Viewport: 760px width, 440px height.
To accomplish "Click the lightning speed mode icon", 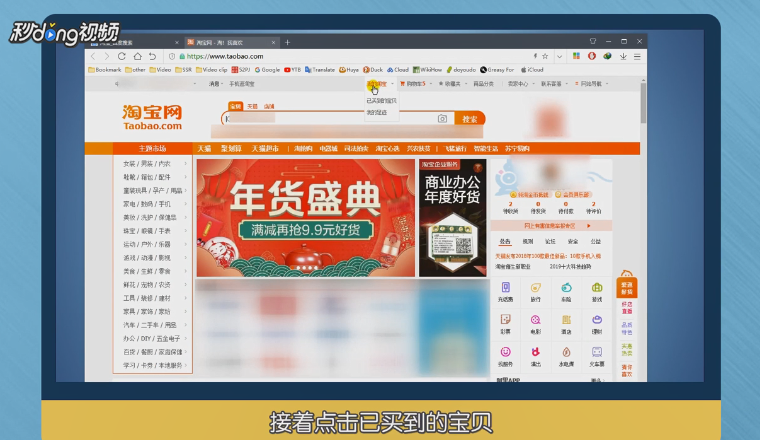I will click(535, 56).
